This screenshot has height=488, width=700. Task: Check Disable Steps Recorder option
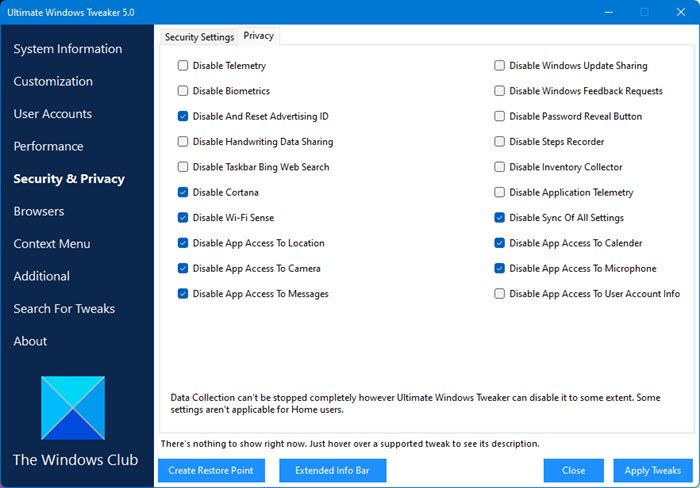[x=499, y=142]
